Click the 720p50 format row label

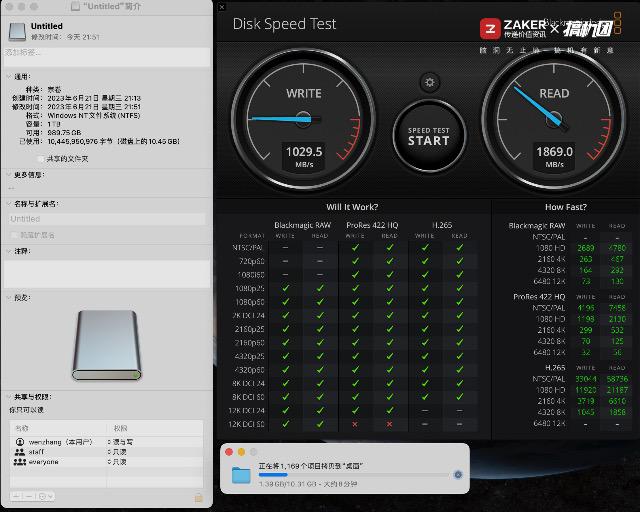250,261
